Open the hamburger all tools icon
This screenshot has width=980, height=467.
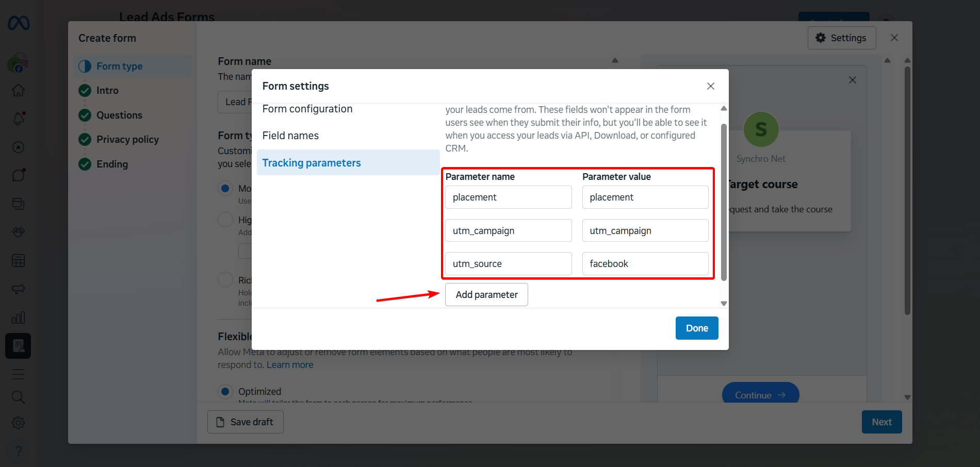pyautogui.click(x=19, y=374)
